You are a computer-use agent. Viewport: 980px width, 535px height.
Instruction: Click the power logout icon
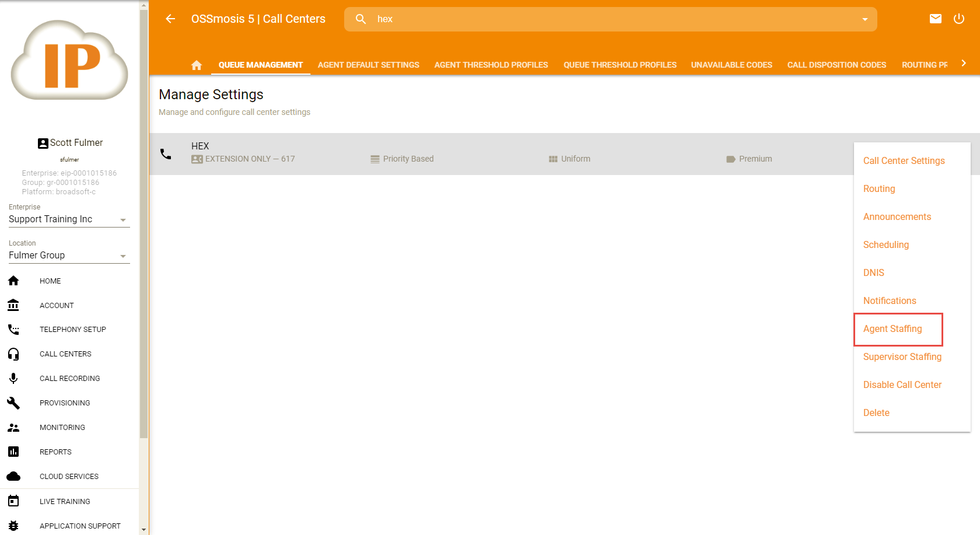point(959,19)
